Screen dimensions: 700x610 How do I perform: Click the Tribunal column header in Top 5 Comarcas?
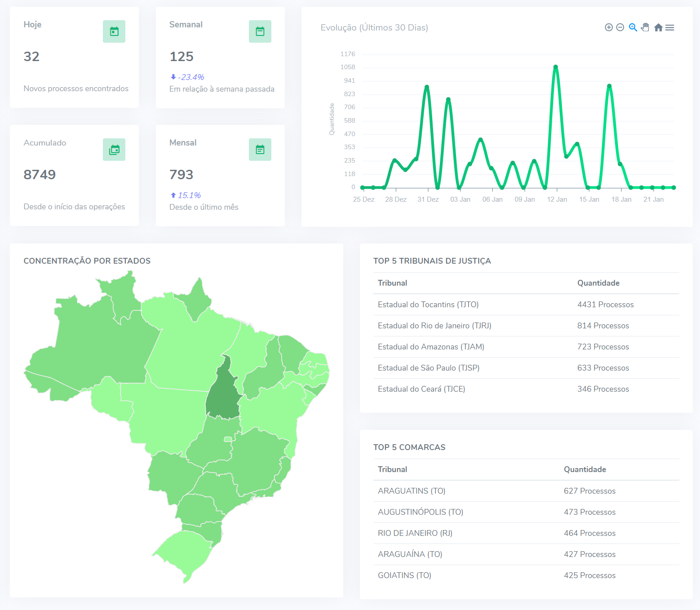392,469
